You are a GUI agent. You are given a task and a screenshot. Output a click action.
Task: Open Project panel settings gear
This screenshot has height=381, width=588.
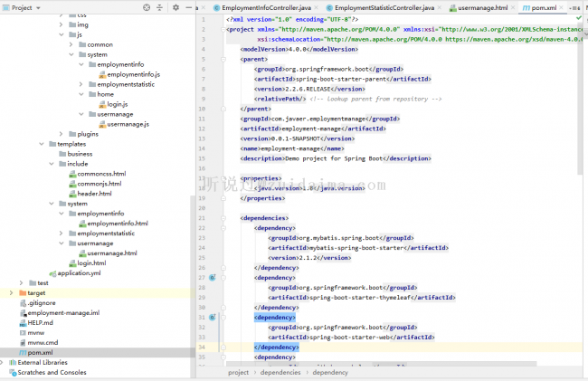(177, 7)
